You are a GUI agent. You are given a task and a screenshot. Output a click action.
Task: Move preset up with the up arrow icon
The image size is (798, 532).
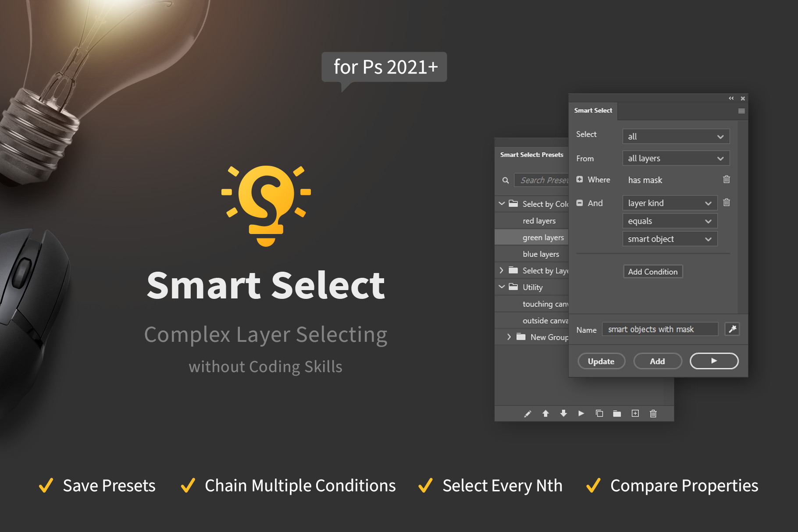point(545,413)
